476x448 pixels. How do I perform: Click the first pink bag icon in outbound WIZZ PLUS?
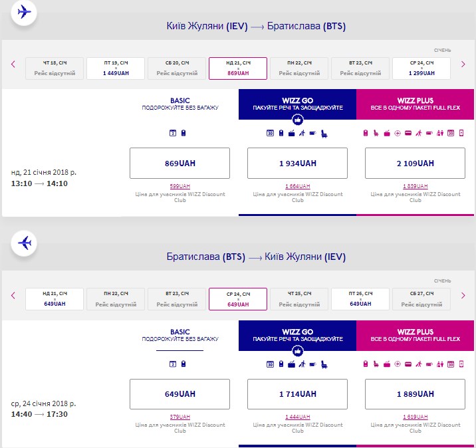click(366, 133)
